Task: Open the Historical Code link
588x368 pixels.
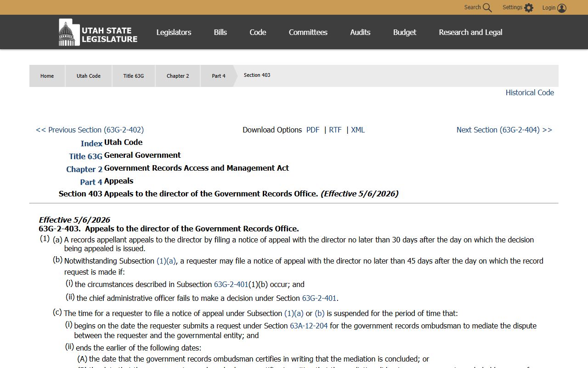Action: tap(530, 92)
